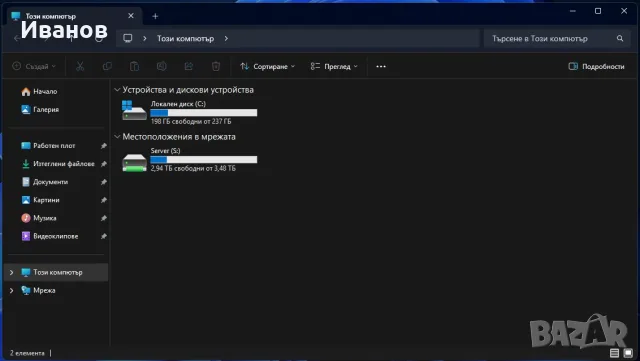This screenshot has height=361, width=640.
Task: Expand Мрежа tree chevron
Action: pos(11,290)
